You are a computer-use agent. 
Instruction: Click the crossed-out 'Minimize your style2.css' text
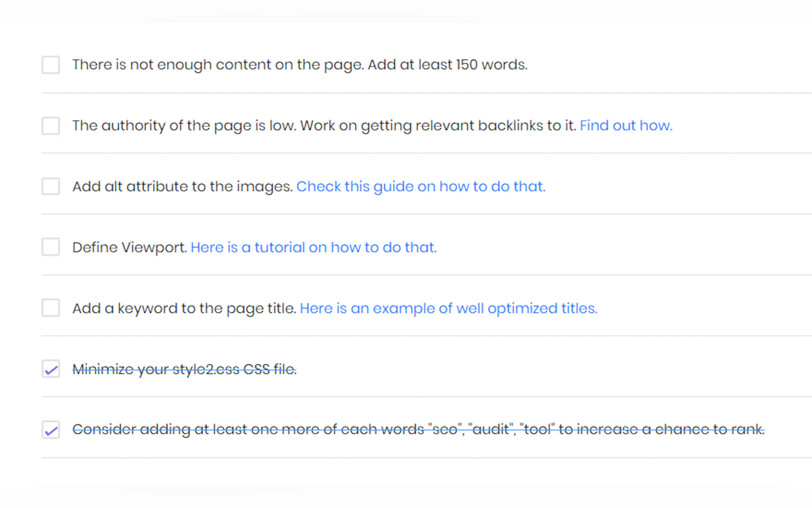[184, 369]
